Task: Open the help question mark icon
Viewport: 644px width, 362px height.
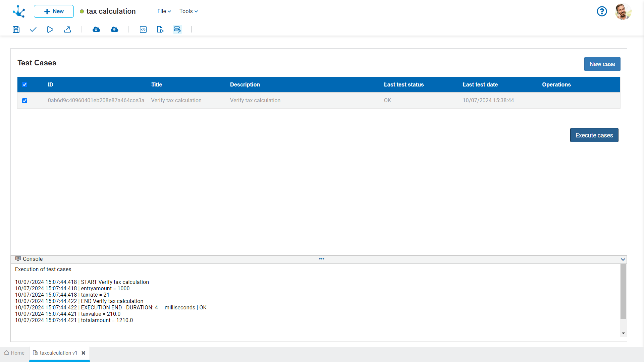Action: click(x=602, y=11)
